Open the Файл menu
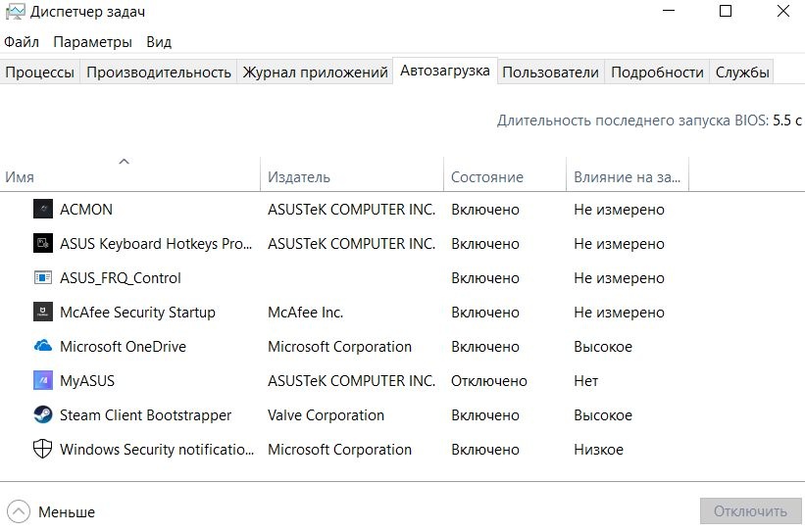This screenshot has width=805, height=532. pyautogui.click(x=22, y=42)
